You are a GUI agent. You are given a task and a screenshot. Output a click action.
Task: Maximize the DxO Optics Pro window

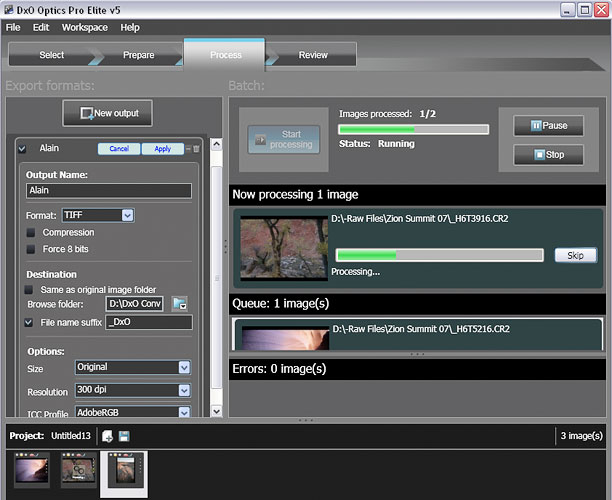pyautogui.click(x=584, y=10)
